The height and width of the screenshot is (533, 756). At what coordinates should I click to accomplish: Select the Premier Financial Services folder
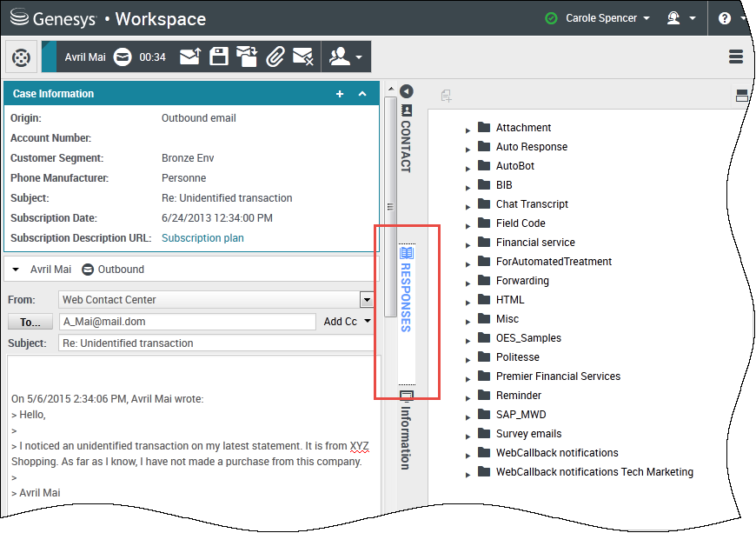tap(558, 376)
